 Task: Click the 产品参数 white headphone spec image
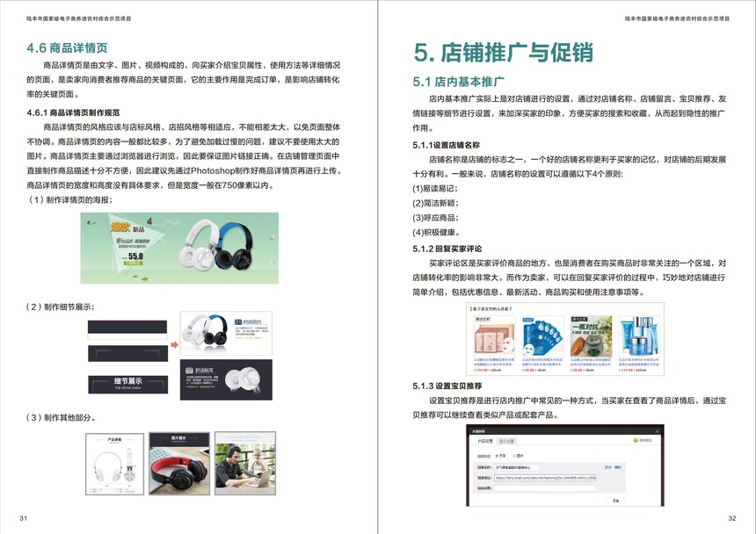click(115, 464)
